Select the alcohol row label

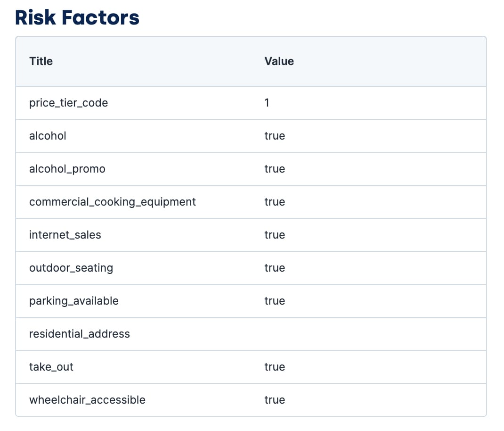tap(48, 136)
